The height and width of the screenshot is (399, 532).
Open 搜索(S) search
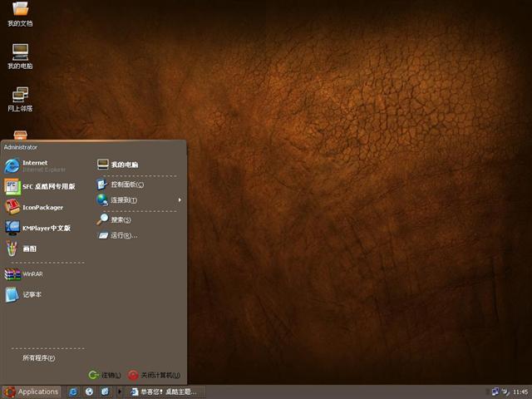pyautogui.click(x=114, y=219)
